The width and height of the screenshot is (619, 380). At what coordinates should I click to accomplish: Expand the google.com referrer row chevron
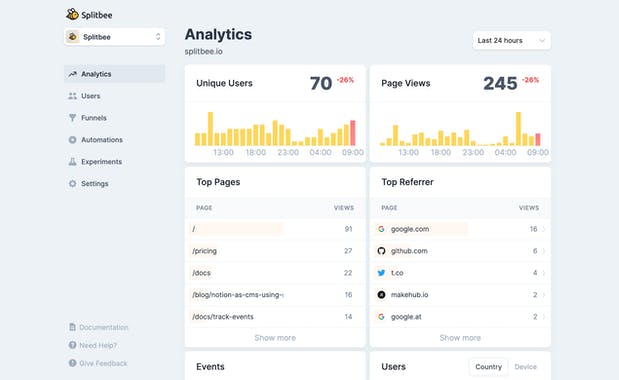tap(544, 229)
